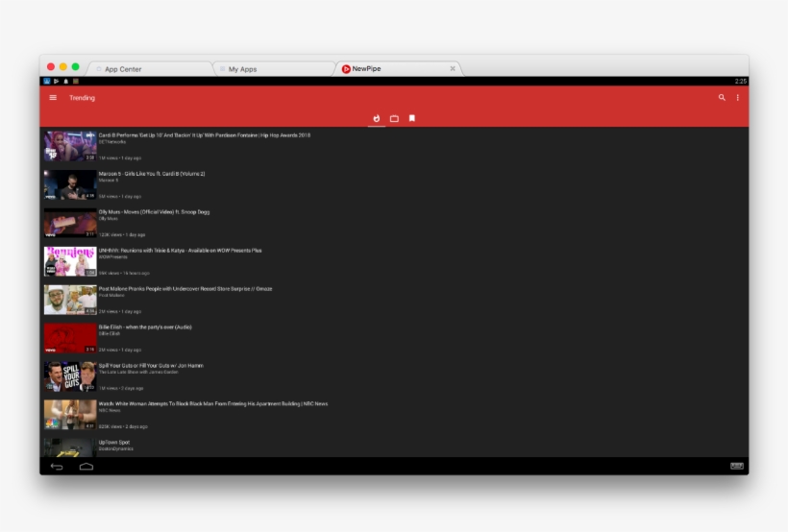Click title 'Billie Eilish - when the party's over'
This screenshot has height=532, width=788.
tap(145, 327)
